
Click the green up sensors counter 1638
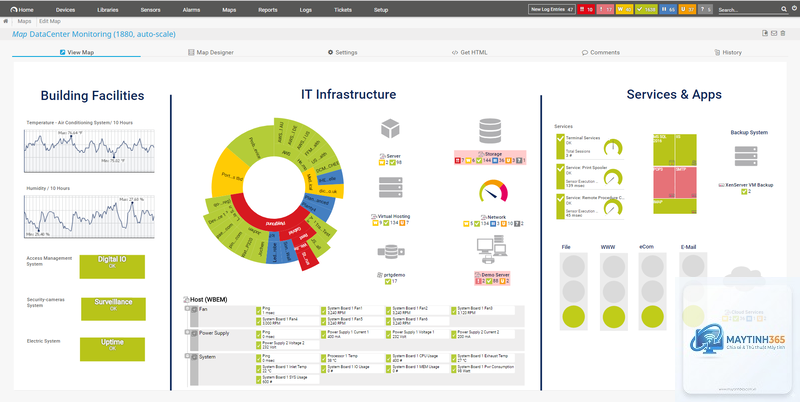(x=646, y=9)
